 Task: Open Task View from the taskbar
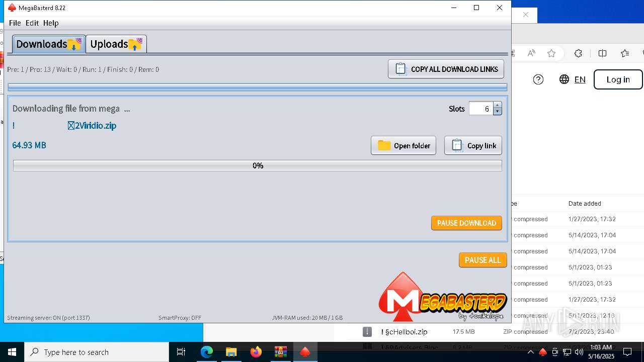[x=182, y=352]
